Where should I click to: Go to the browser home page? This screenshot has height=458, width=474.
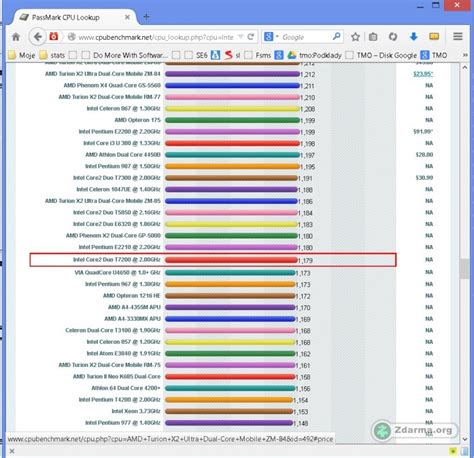[16, 37]
